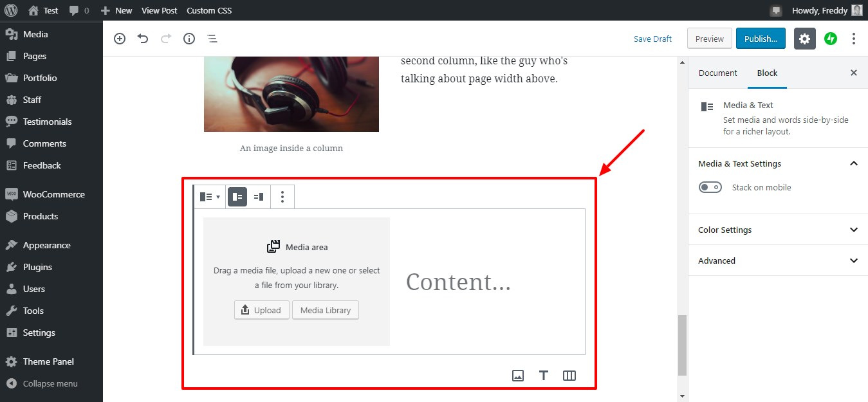Open the block type switcher dropdown

coord(210,197)
